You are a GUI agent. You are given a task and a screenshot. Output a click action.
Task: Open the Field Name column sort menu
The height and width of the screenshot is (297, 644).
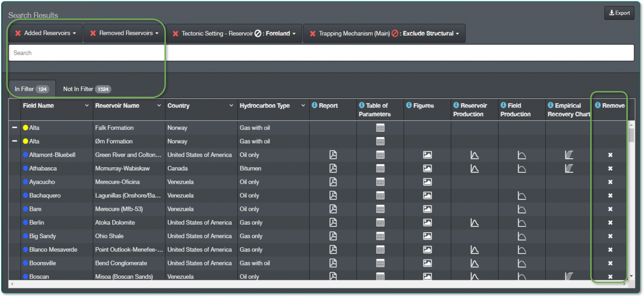(87, 106)
